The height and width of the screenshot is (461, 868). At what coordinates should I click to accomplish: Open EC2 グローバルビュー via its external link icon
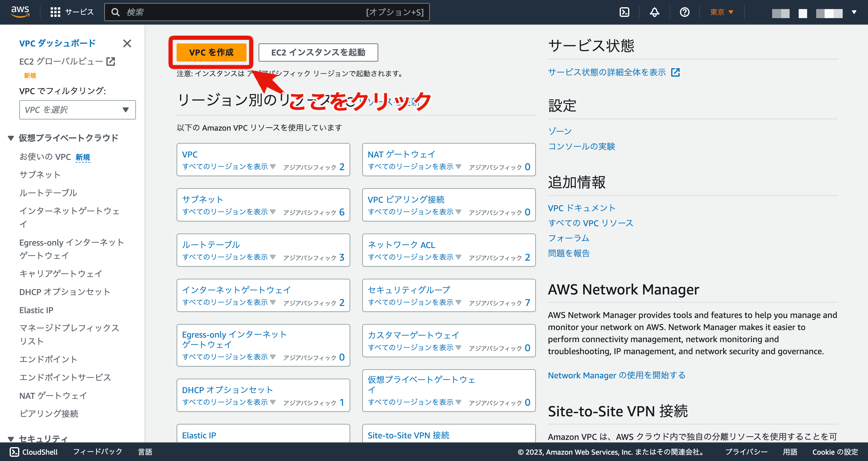(x=111, y=61)
